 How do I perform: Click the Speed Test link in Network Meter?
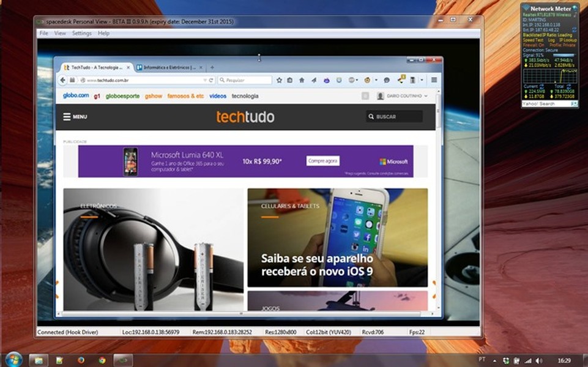(x=532, y=40)
